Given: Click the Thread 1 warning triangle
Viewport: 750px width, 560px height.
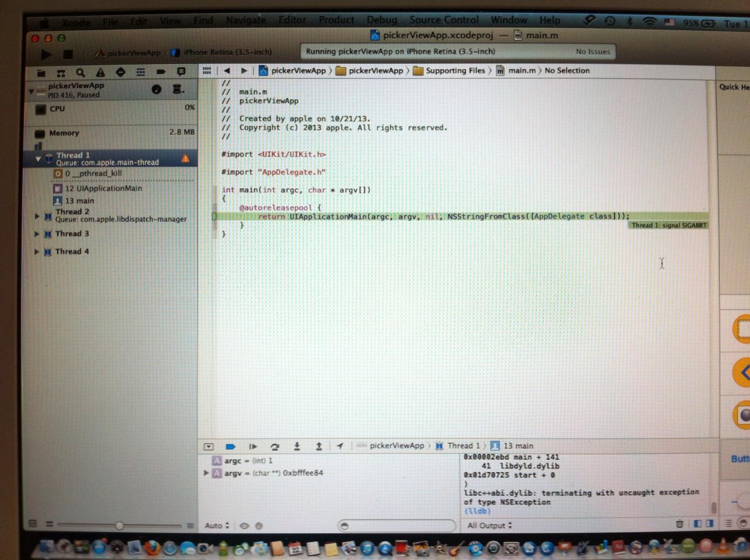Looking at the screenshot, I should tap(186, 158).
